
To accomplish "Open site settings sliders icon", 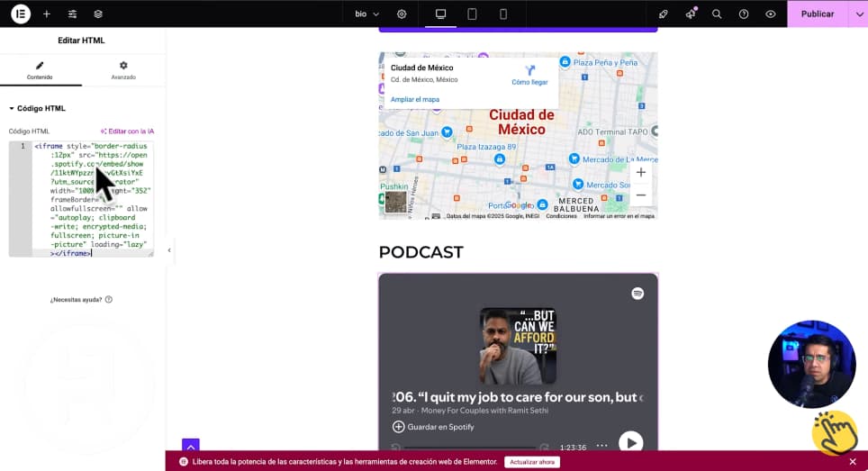I will [73, 14].
